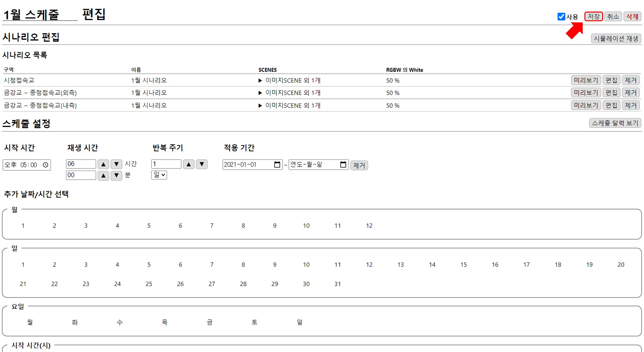This screenshot has height=352, width=644.
Task: Select 금 weekday in 요일 group
Action: [210, 322]
